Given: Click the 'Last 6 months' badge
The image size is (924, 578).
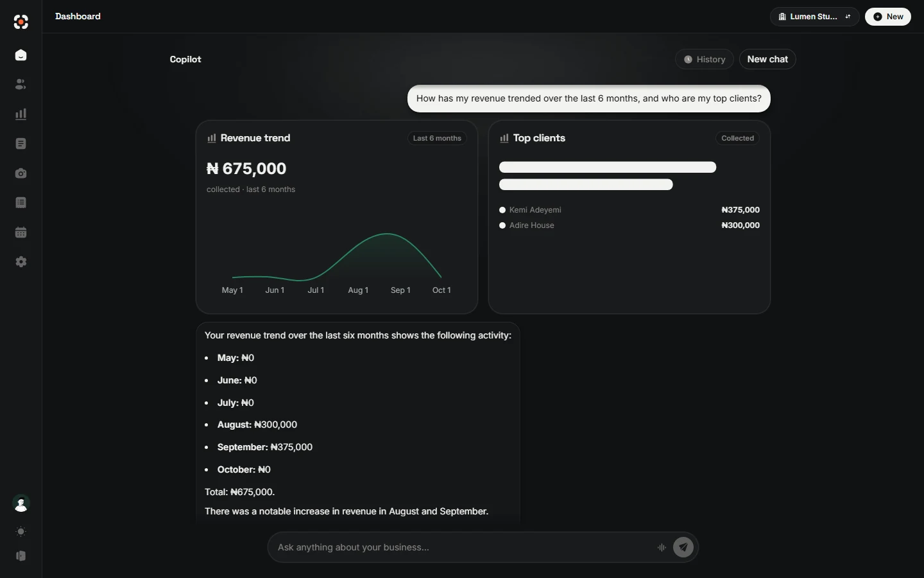Looking at the screenshot, I should point(437,138).
